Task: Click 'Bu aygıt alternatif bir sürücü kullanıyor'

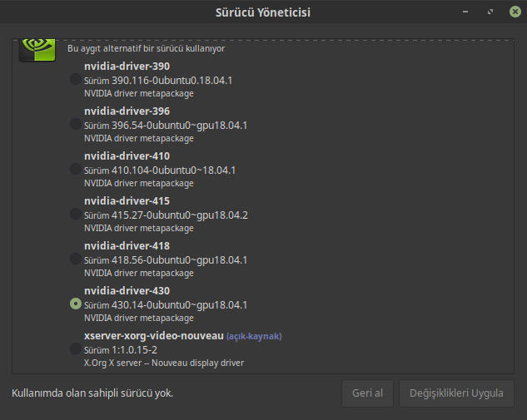Action: tap(147, 48)
